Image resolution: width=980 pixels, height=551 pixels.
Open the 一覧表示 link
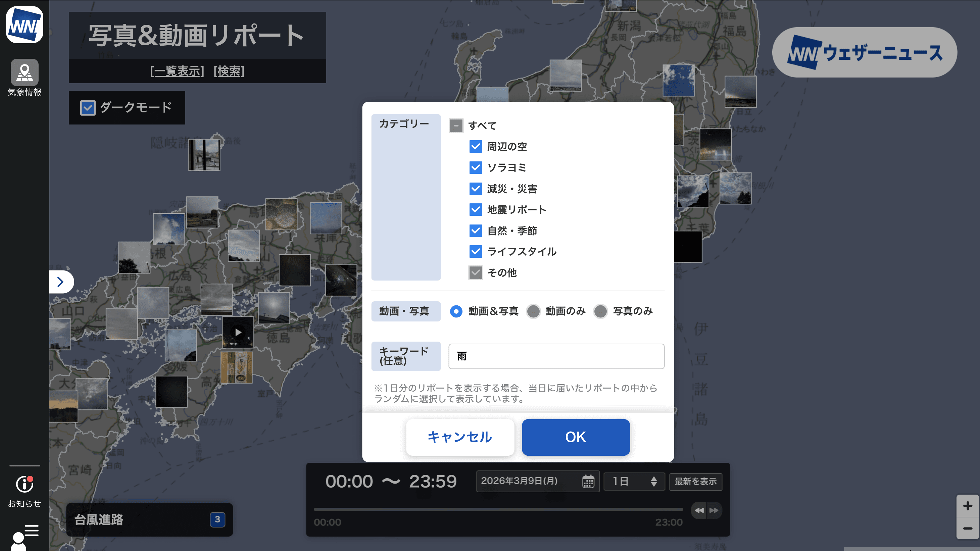point(177,71)
